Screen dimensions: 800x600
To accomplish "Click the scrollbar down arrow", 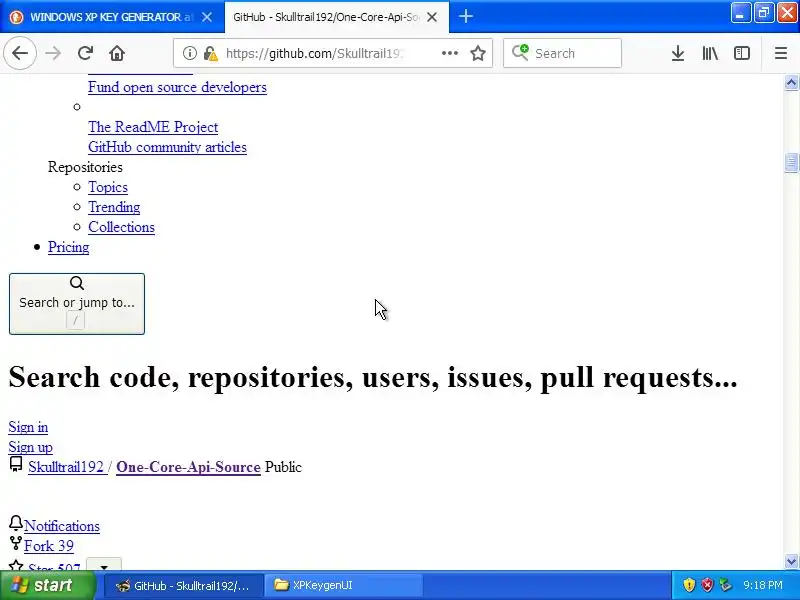I will pyautogui.click(x=791, y=561).
